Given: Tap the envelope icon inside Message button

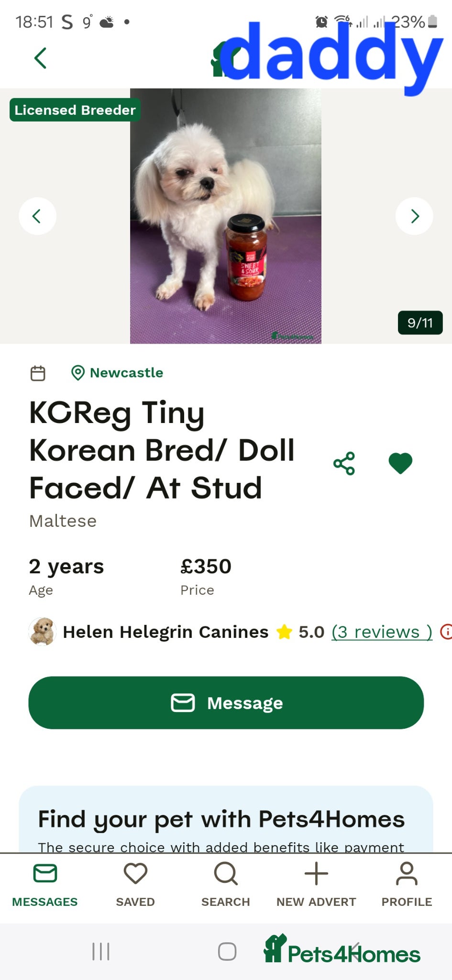Looking at the screenshot, I should (183, 702).
